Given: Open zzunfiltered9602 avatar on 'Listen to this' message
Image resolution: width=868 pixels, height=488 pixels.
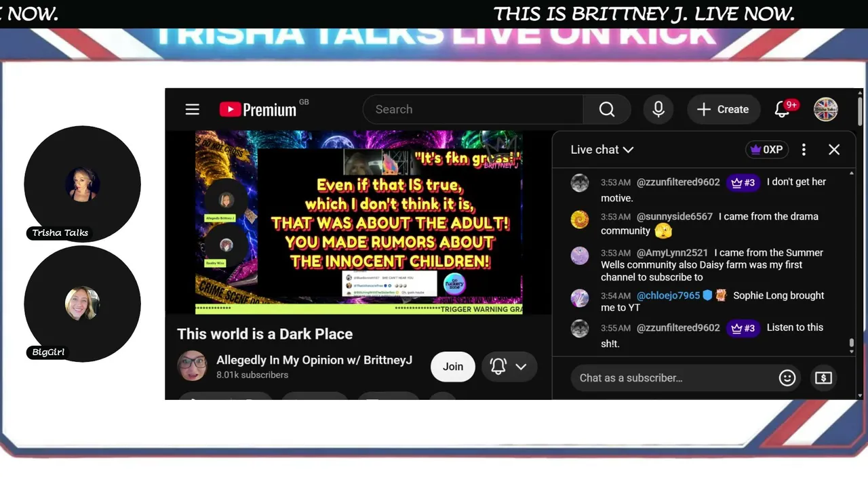Looking at the screenshot, I should [580, 329].
